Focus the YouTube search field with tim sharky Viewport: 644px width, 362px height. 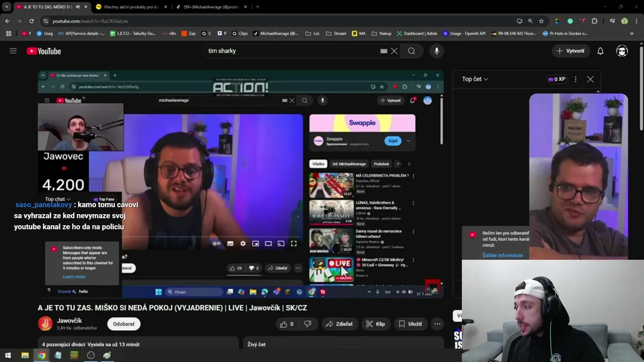292,51
